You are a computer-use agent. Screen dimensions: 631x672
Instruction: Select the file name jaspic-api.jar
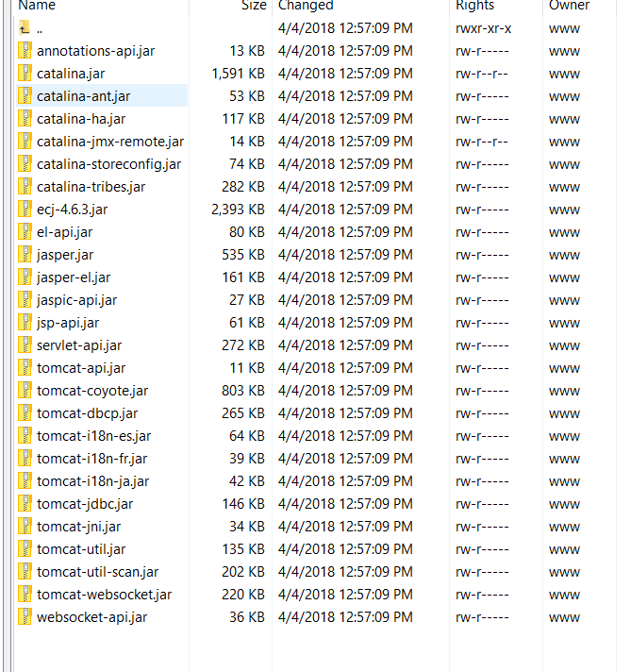click(x=76, y=300)
